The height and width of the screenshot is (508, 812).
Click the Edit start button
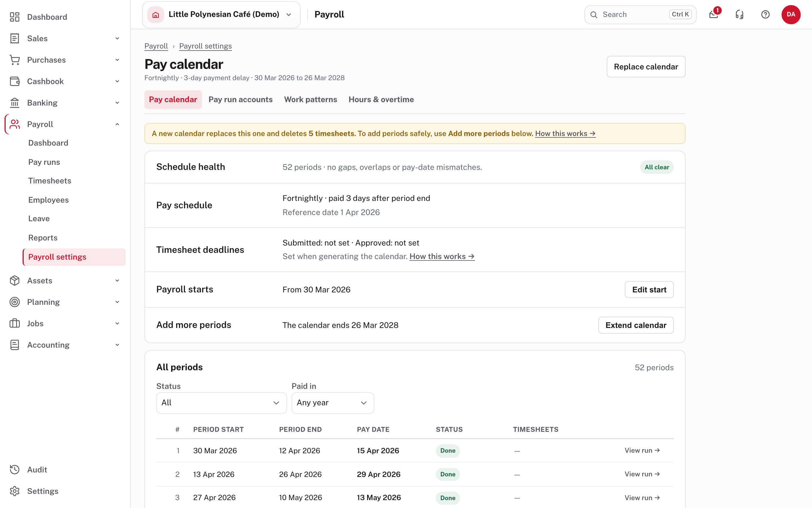pyautogui.click(x=649, y=290)
